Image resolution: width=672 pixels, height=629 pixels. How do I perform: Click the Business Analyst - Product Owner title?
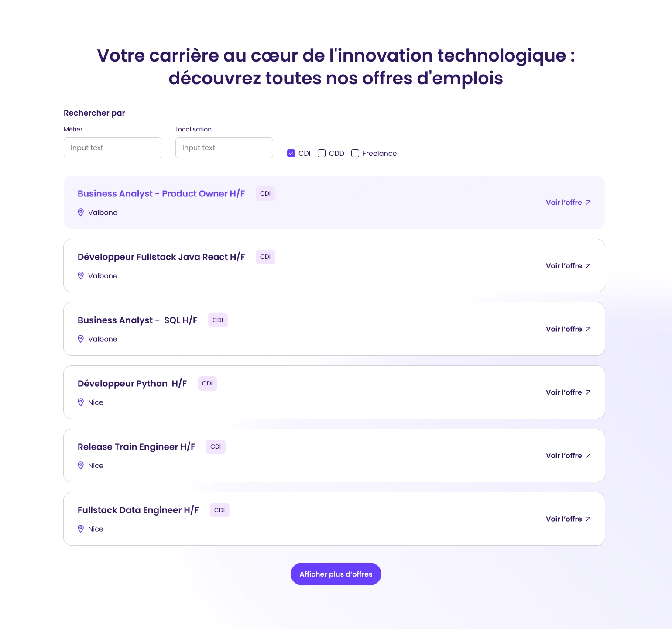tap(161, 194)
